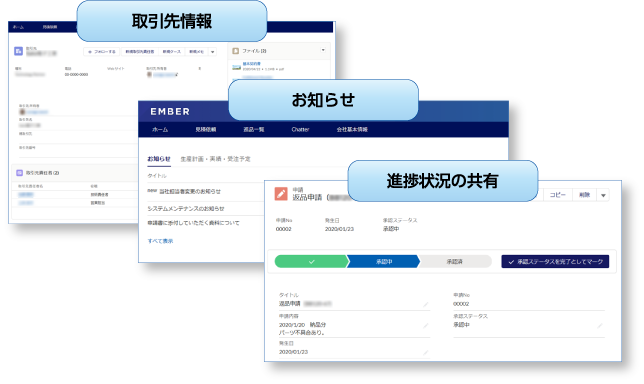Open the 当社担当者変更のお知らせ notice

190,191
